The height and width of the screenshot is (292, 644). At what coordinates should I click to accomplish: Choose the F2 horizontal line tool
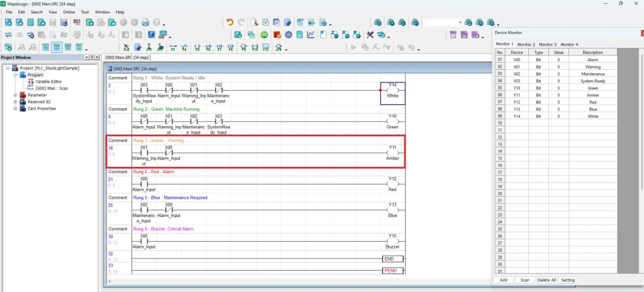(173, 47)
